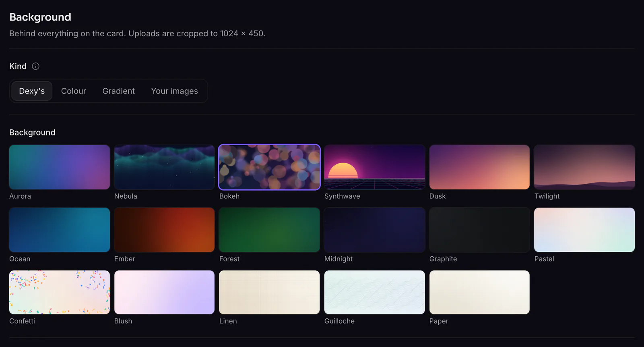Image resolution: width=644 pixels, height=347 pixels.
Task: Open the Kind info tooltip icon
Action: [35, 66]
